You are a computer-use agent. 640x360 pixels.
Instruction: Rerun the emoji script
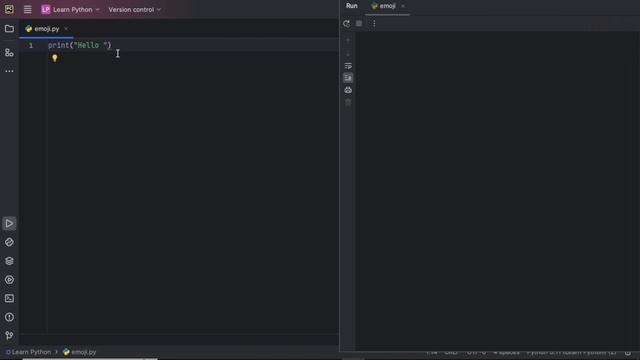coord(347,24)
